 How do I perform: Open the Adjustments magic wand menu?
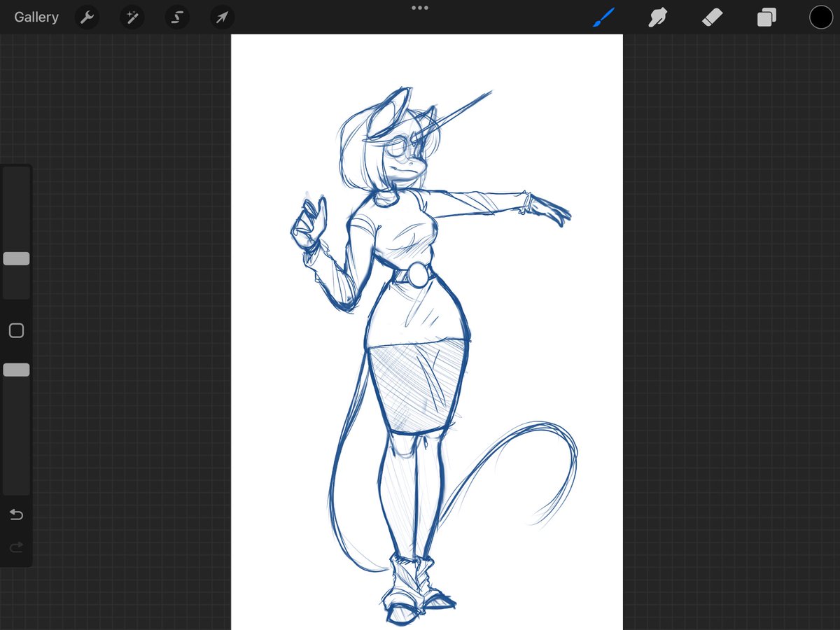point(132,17)
